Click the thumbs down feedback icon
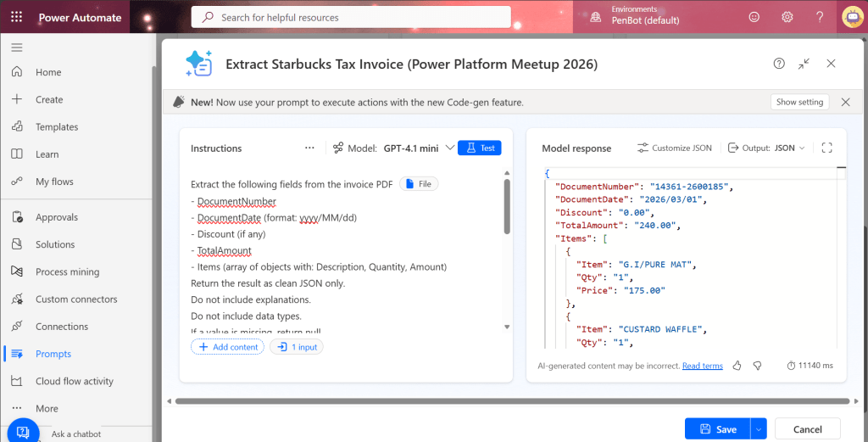 [757, 366]
